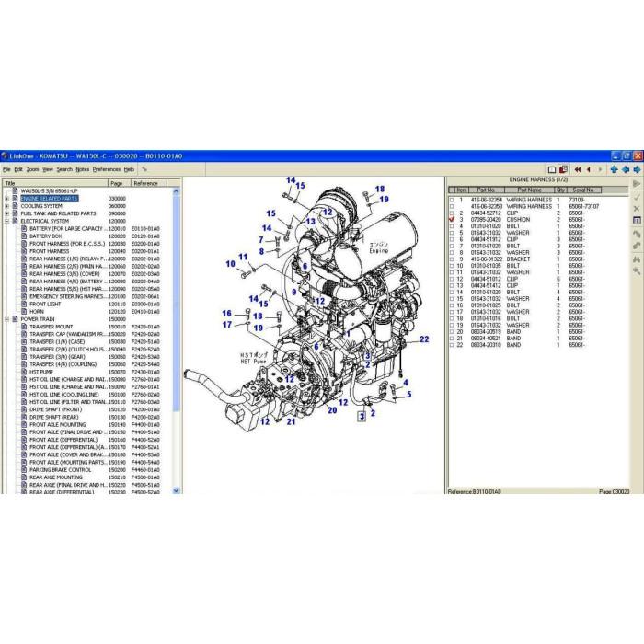This screenshot has width=644, height=644.
Task: Click document icon beside BATTERY BOX
Action: pyautogui.click(x=24, y=236)
